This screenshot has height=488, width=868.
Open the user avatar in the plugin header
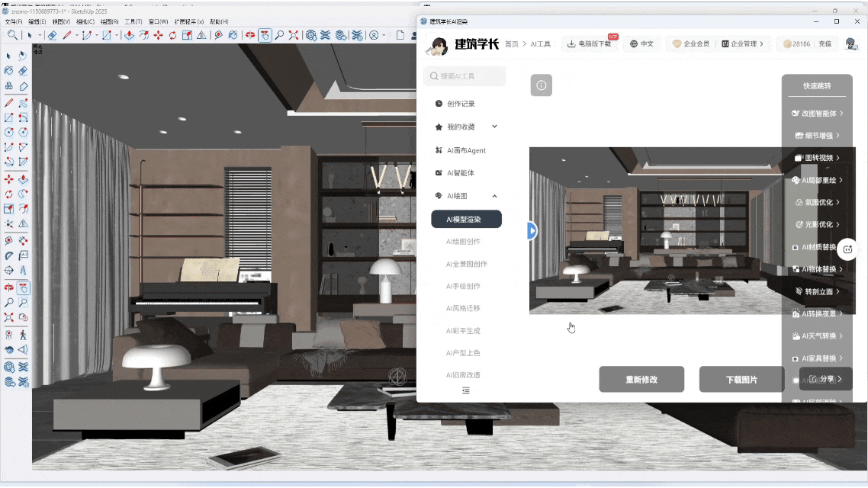pyautogui.click(x=851, y=43)
